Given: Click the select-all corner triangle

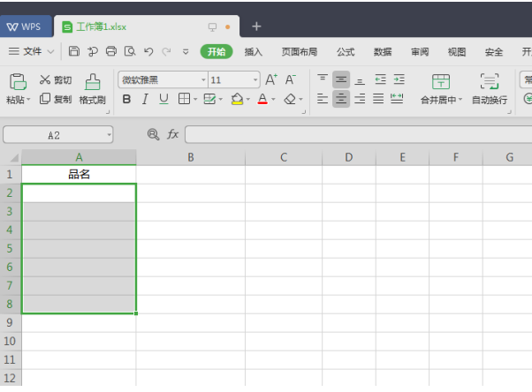Looking at the screenshot, I should (x=13, y=158).
